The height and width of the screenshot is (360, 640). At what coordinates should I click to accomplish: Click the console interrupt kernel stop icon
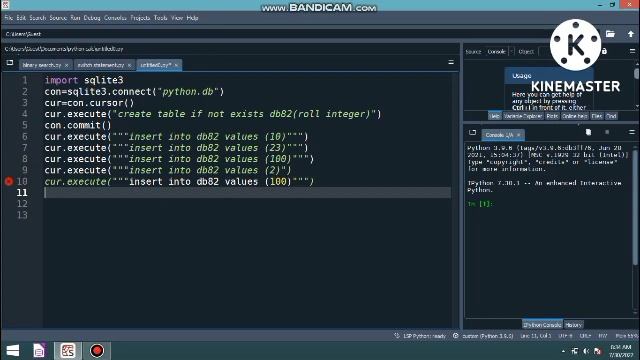607,132
